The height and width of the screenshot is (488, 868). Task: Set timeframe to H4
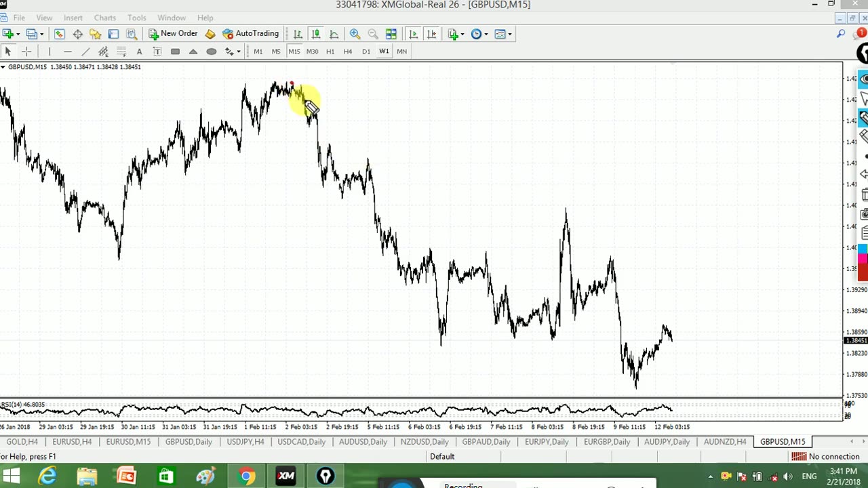tap(348, 52)
